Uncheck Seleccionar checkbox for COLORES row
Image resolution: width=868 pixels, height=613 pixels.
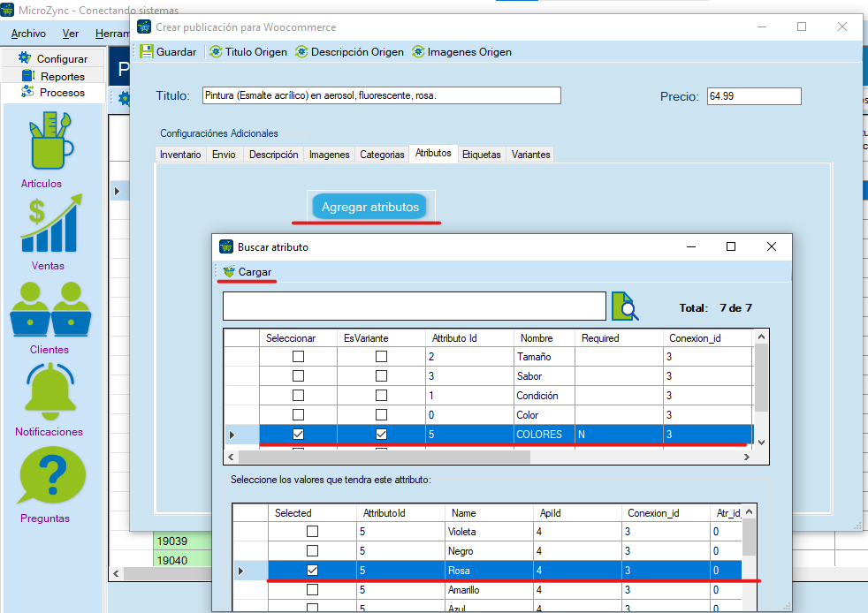(x=299, y=434)
